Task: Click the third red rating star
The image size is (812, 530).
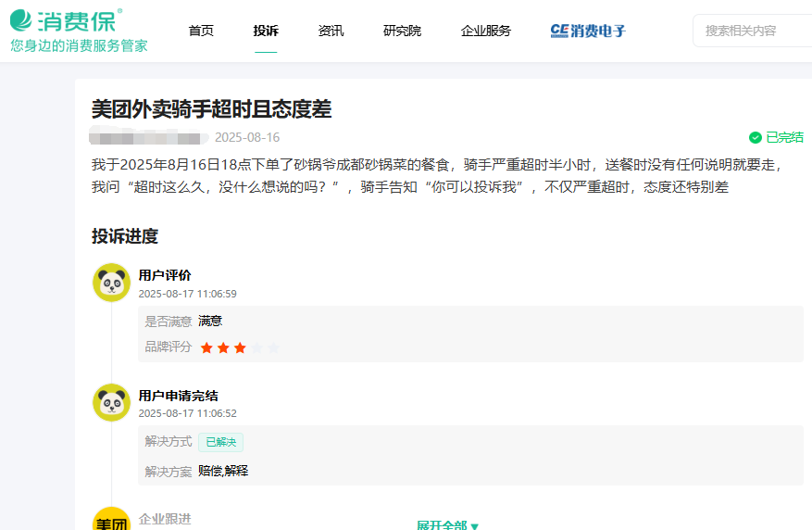Action: 240,347
